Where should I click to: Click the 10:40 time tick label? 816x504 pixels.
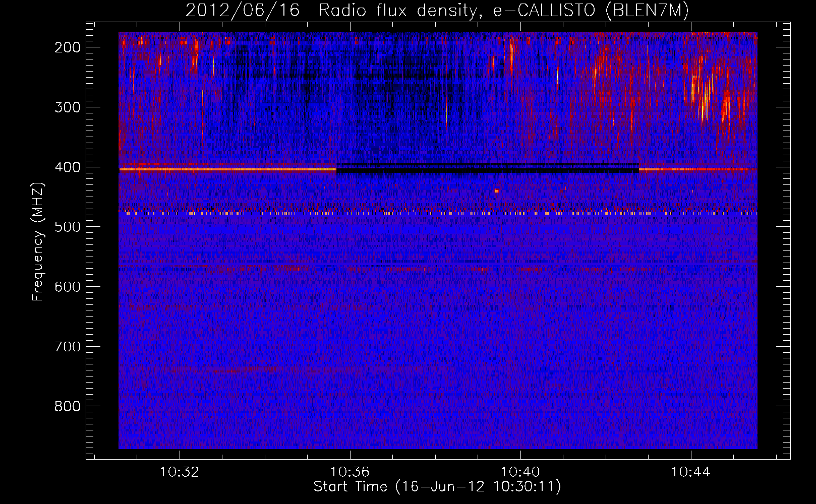click(520, 472)
